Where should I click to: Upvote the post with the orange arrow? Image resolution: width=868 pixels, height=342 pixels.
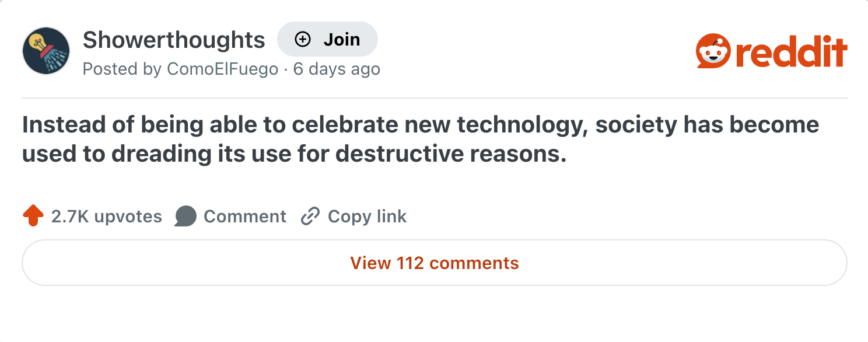[x=33, y=217]
